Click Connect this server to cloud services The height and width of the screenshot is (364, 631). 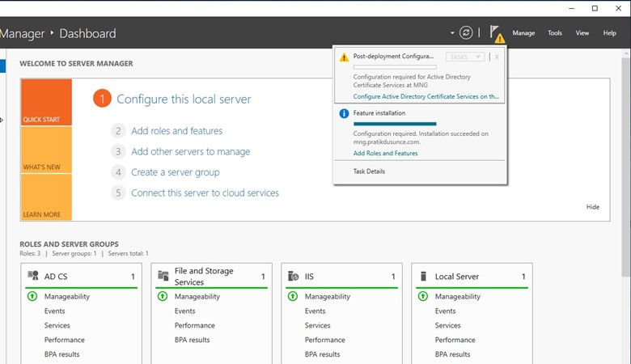pos(205,193)
